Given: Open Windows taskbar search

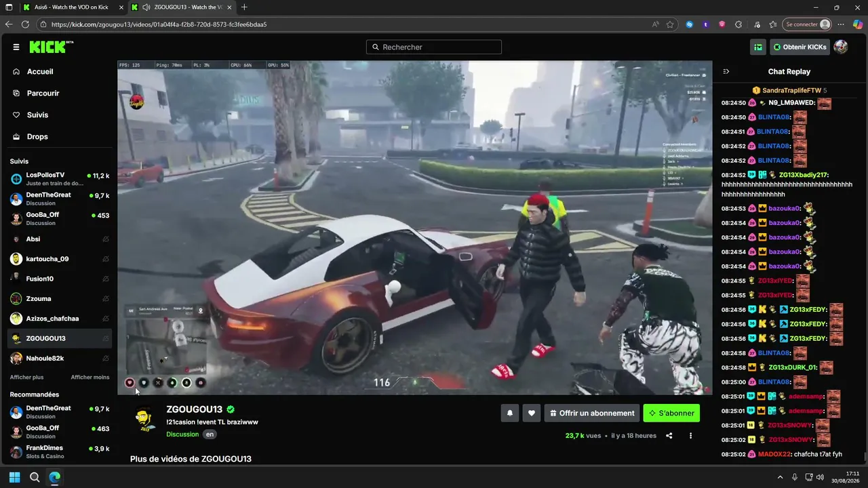Looking at the screenshot, I should pyautogui.click(x=35, y=477).
